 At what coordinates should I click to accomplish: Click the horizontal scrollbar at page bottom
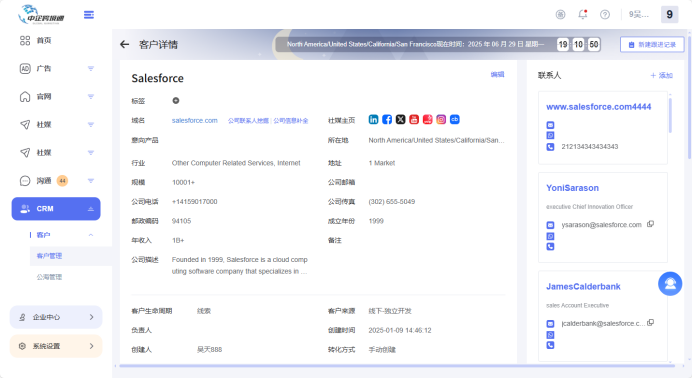click(x=396, y=366)
